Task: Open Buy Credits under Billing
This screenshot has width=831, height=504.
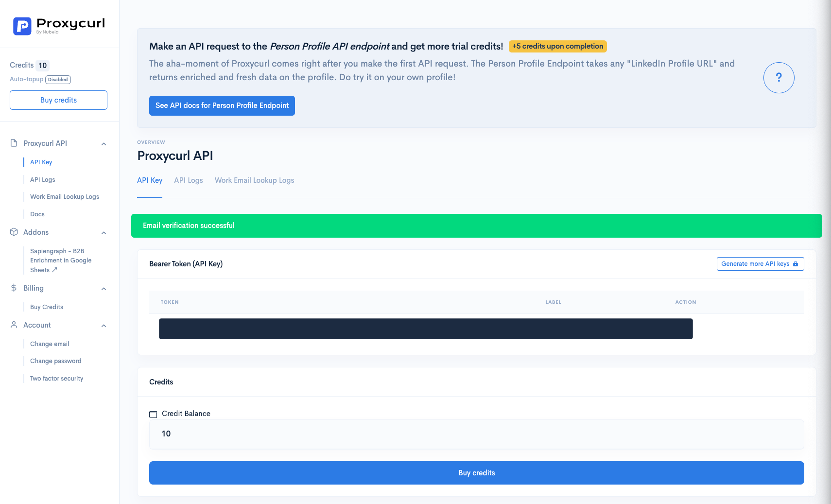Action: point(47,307)
